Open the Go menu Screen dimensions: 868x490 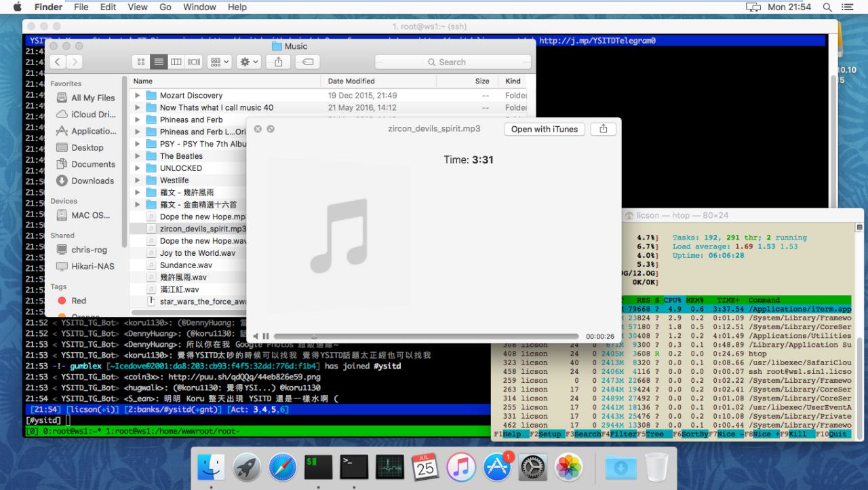pyautogui.click(x=165, y=7)
